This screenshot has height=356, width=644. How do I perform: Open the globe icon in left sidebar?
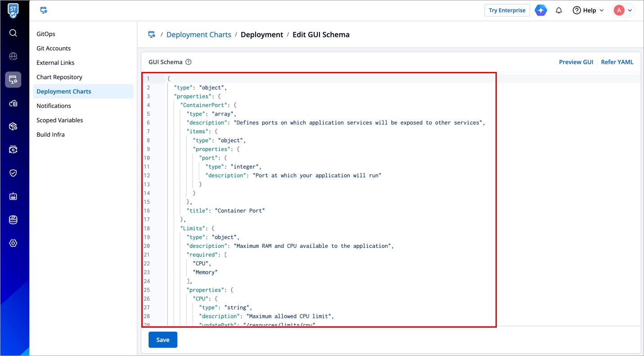pyautogui.click(x=13, y=56)
